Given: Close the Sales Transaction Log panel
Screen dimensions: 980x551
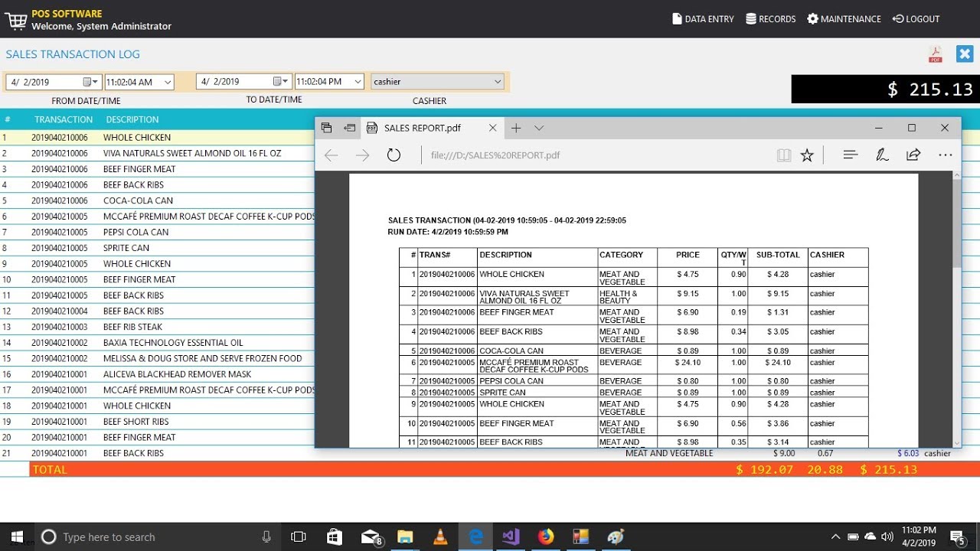Looking at the screenshot, I should pyautogui.click(x=964, y=54).
